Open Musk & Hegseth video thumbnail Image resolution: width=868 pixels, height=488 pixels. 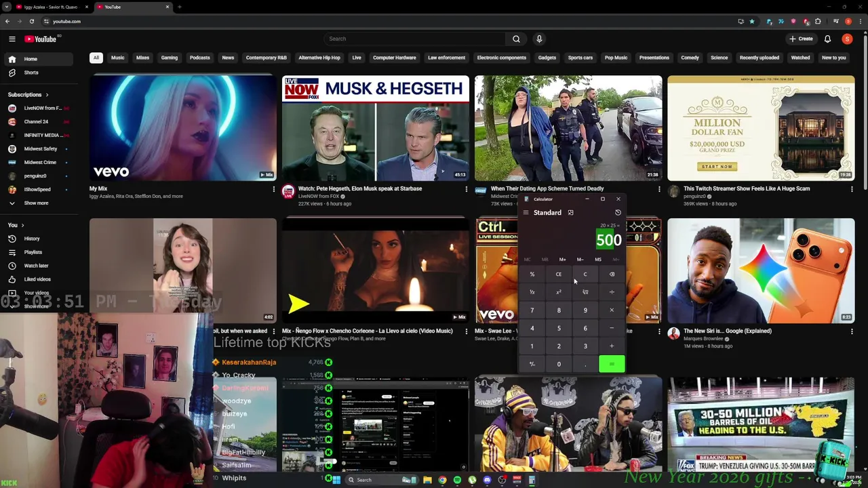[x=376, y=128]
